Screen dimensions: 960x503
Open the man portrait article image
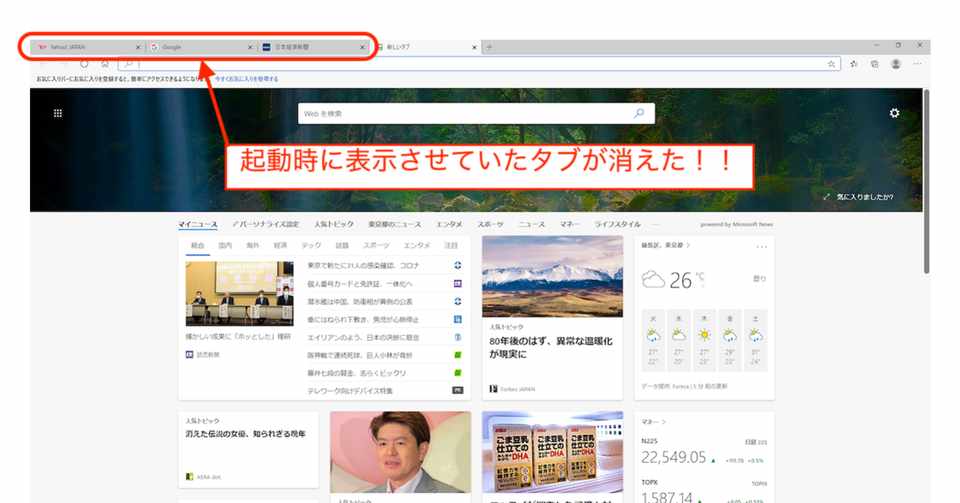pos(400,452)
